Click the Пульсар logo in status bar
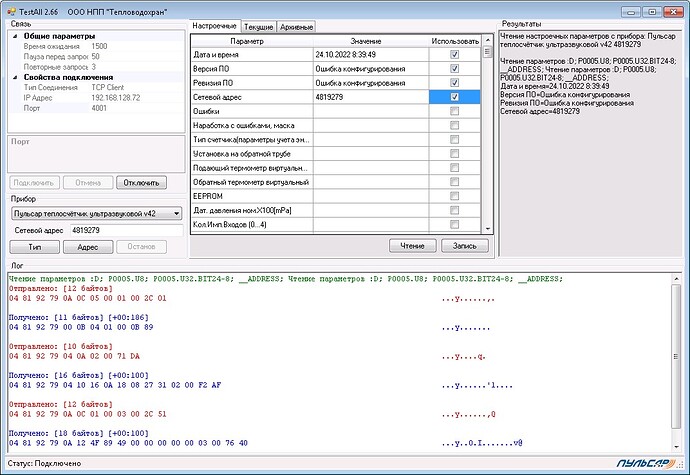 tap(647, 463)
